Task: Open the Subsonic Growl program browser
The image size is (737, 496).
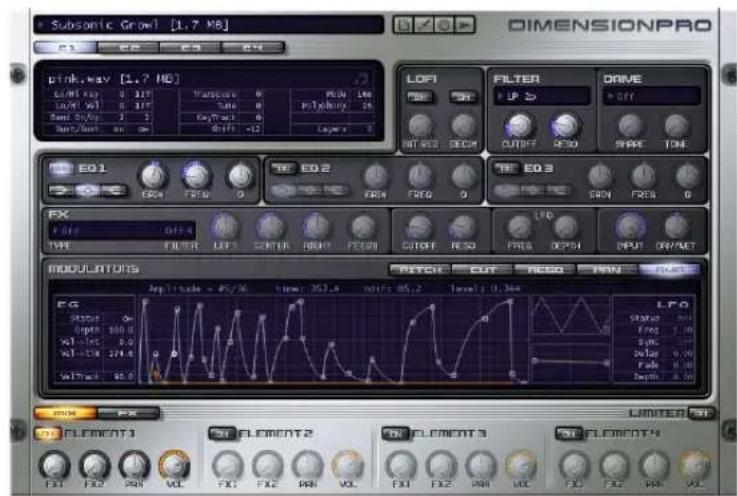Action: (209, 24)
